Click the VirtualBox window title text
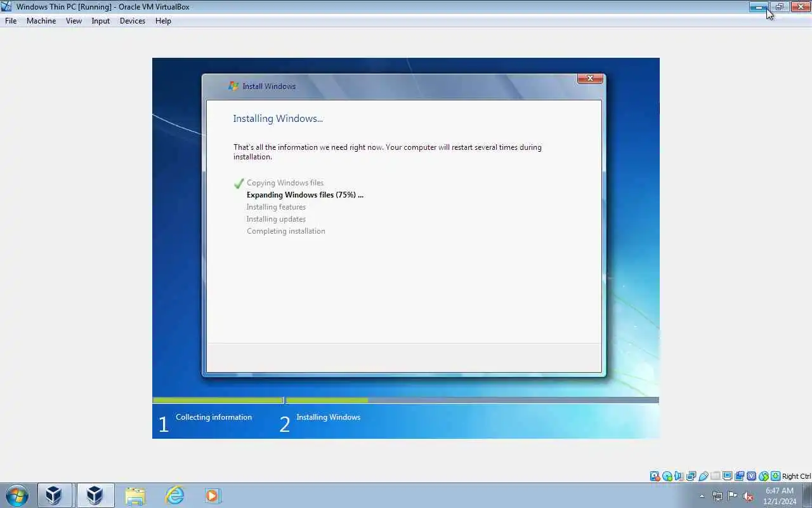This screenshot has height=508, width=812. (x=103, y=7)
